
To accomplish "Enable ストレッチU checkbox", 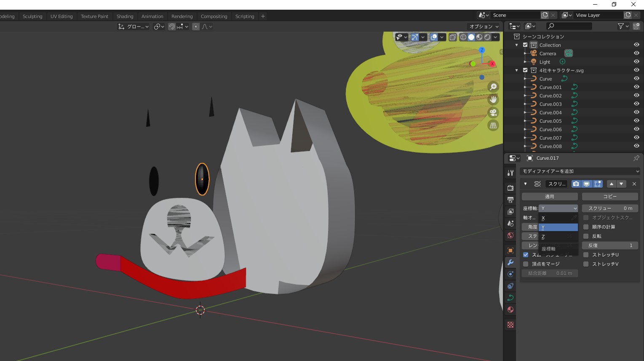I will [586, 255].
